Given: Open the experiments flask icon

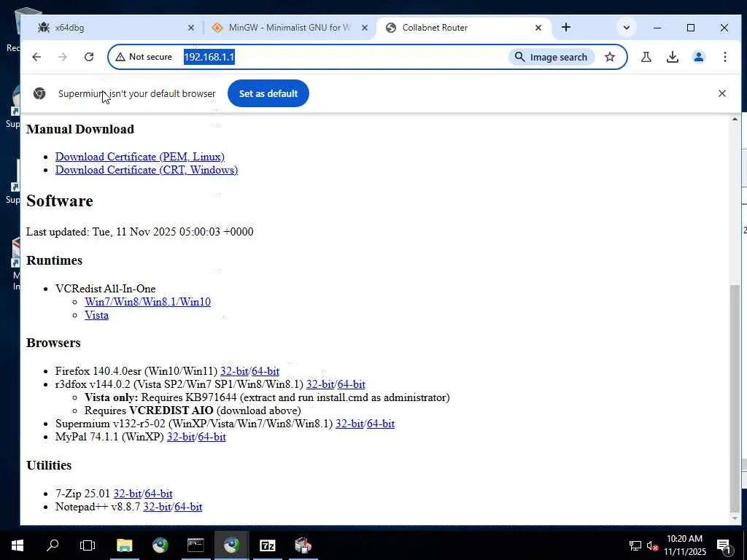Looking at the screenshot, I should [x=646, y=57].
